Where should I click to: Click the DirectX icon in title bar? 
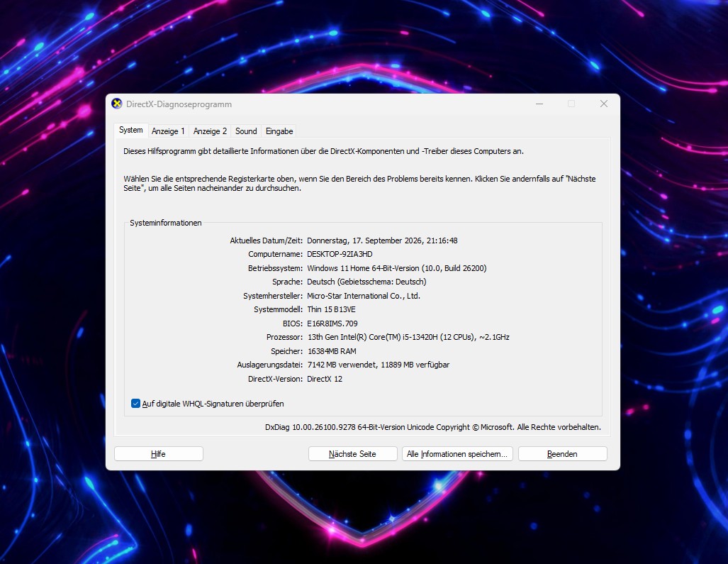click(116, 104)
